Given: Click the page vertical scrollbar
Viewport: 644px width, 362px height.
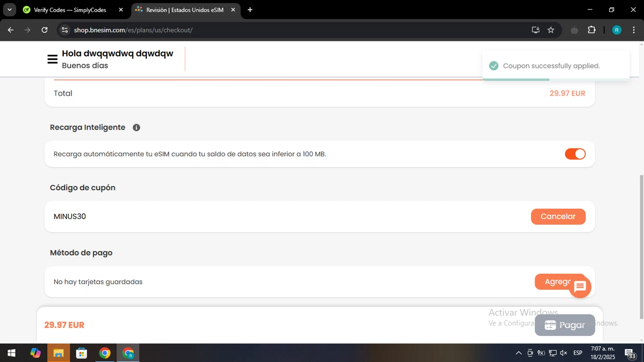Looking at the screenshot, I should (x=641, y=247).
